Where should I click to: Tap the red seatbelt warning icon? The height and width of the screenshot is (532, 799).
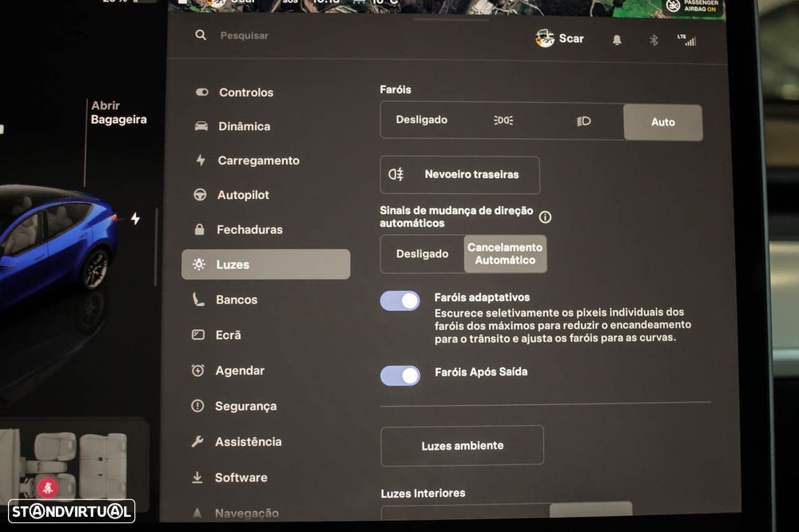(47, 487)
